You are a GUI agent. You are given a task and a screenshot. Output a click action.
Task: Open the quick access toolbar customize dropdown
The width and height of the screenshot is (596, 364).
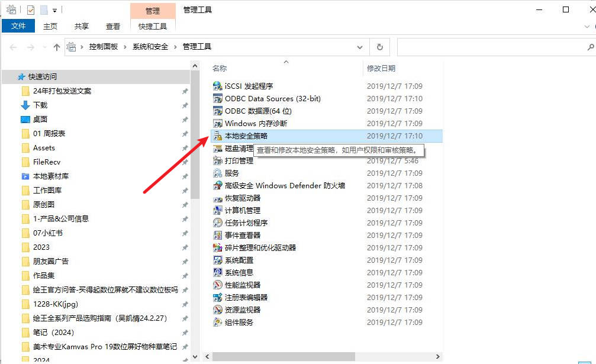[x=54, y=10]
